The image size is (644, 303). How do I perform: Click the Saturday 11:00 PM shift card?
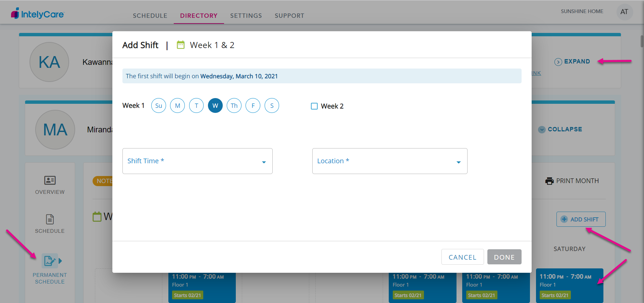coord(569,286)
